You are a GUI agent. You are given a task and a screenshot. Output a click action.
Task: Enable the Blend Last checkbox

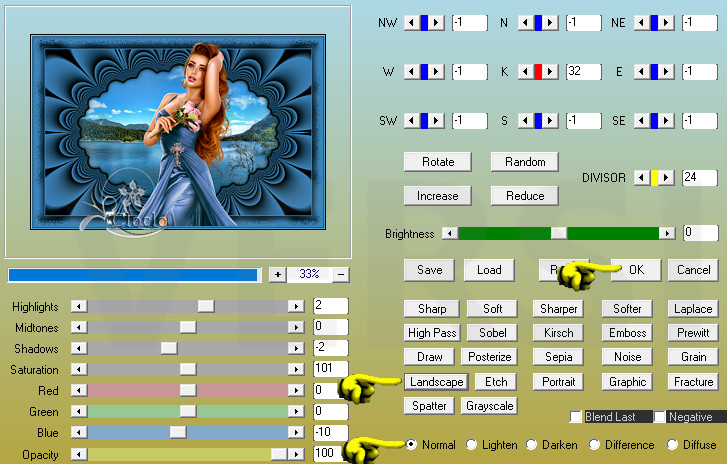pos(576,417)
